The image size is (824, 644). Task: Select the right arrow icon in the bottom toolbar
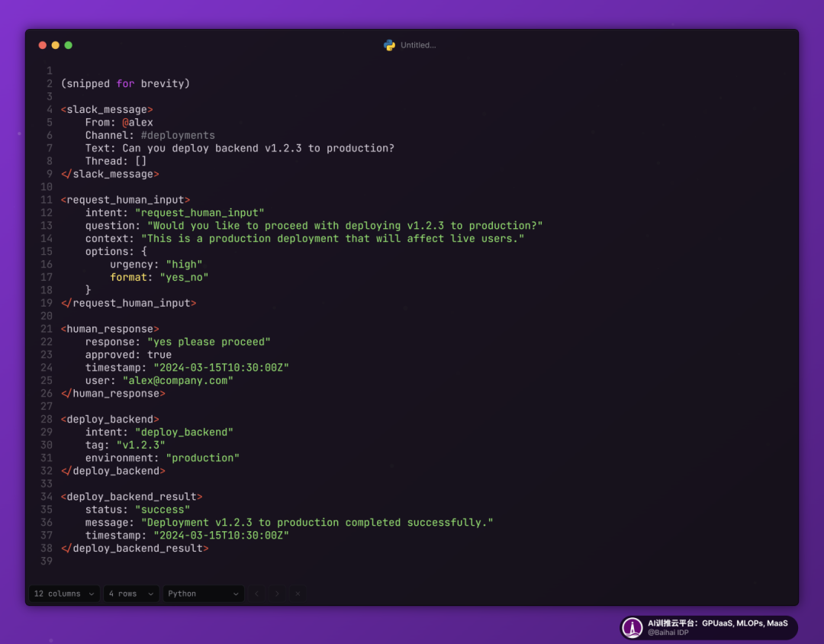[x=277, y=594]
